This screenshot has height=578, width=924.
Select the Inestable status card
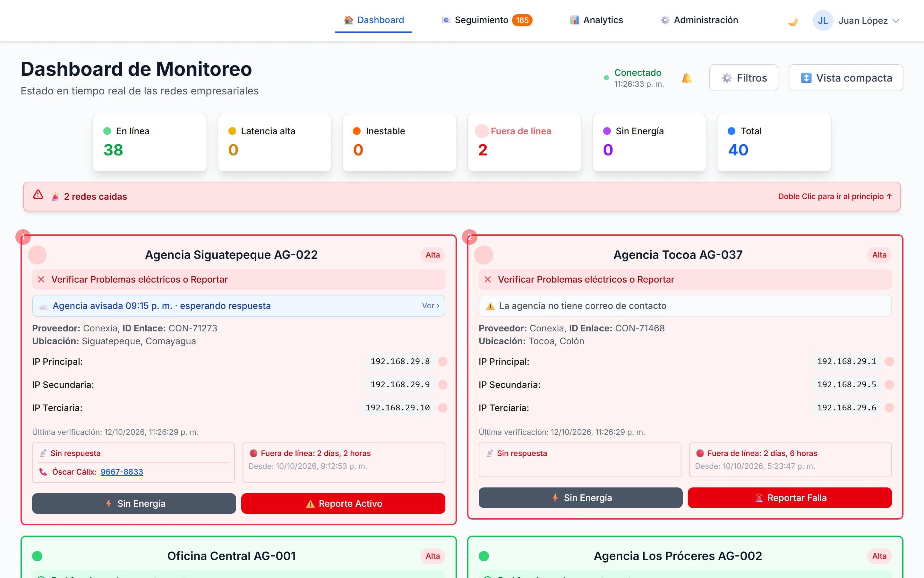point(399,143)
